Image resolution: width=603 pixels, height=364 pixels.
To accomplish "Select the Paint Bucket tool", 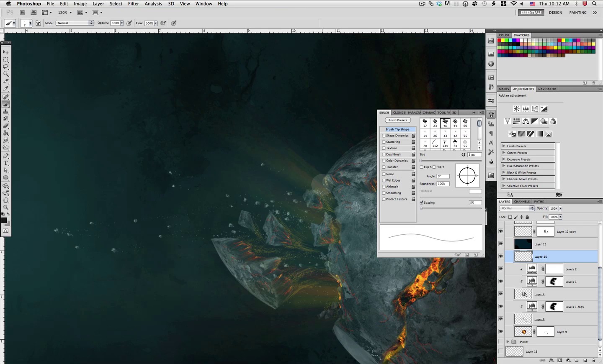I will 6,133.
